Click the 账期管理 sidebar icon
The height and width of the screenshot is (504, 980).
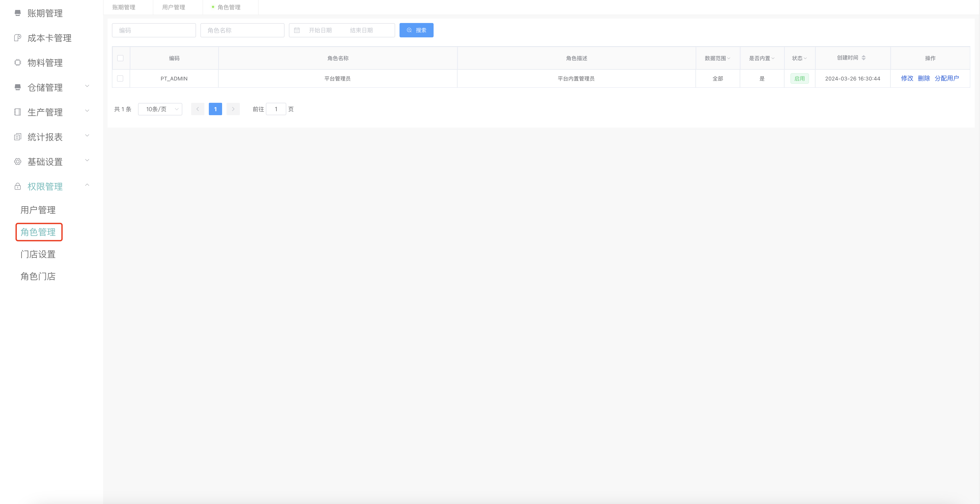point(17,13)
